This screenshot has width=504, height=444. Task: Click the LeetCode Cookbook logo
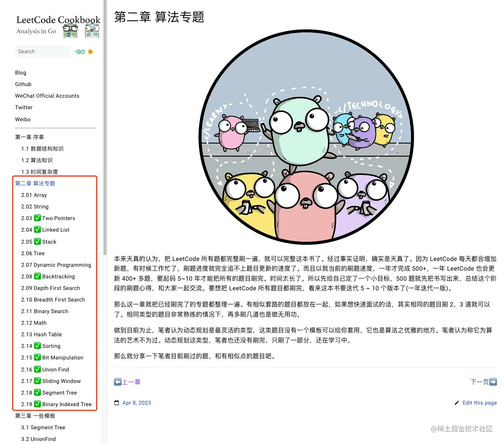point(58,26)
